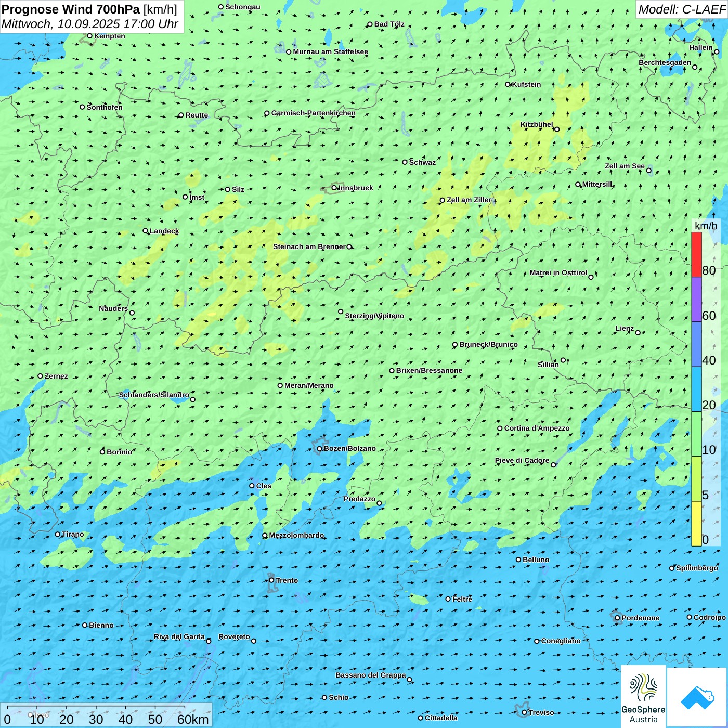Image resolution: width=728 pixels, height=728 pixels.
Task: Click the light green 10 km/h legend band
Action: coord(696,434)
